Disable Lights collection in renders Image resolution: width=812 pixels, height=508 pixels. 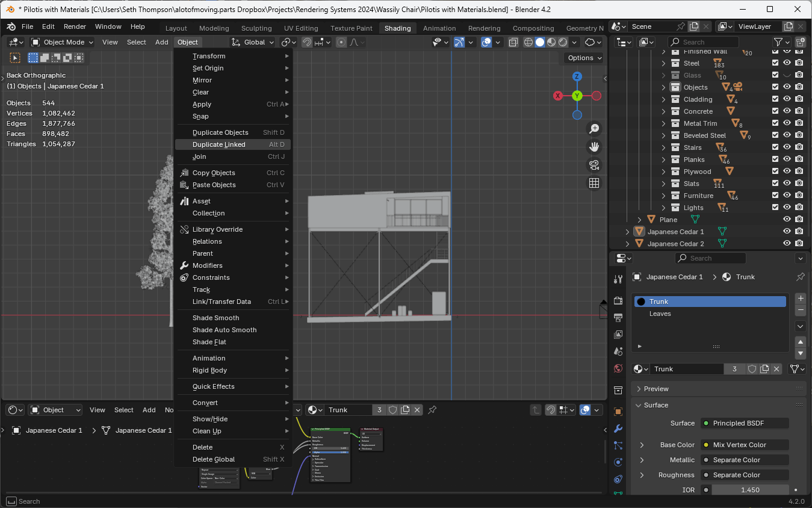799,208
